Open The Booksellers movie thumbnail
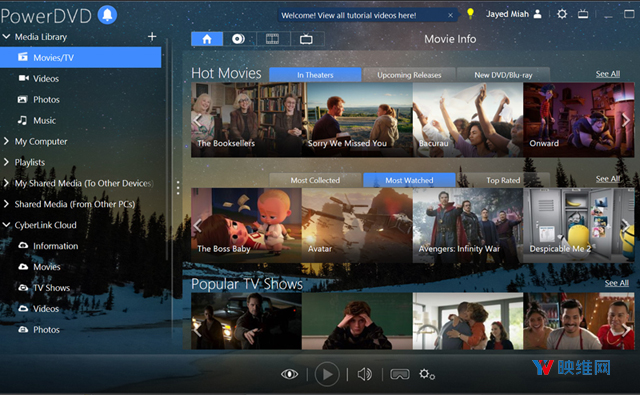 [x=248, y=120]
